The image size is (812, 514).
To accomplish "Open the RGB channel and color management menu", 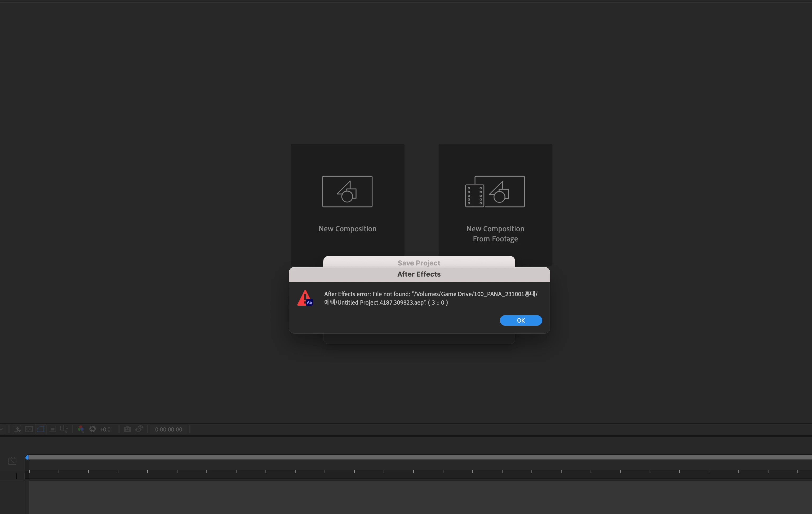I will click(81, 429).
